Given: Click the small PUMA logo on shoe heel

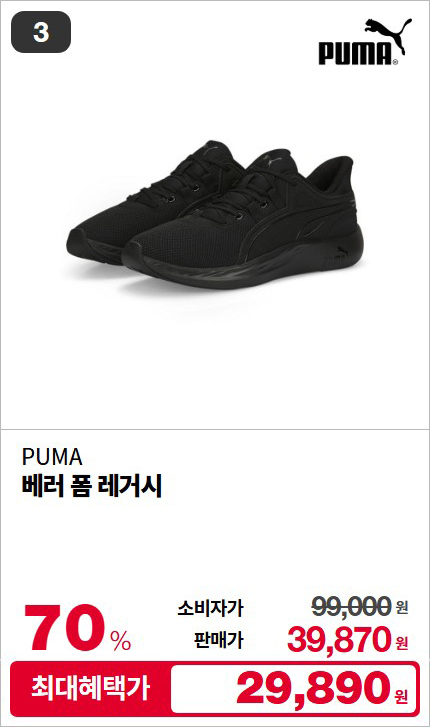Looking at the screenshot, I should 338,255.
